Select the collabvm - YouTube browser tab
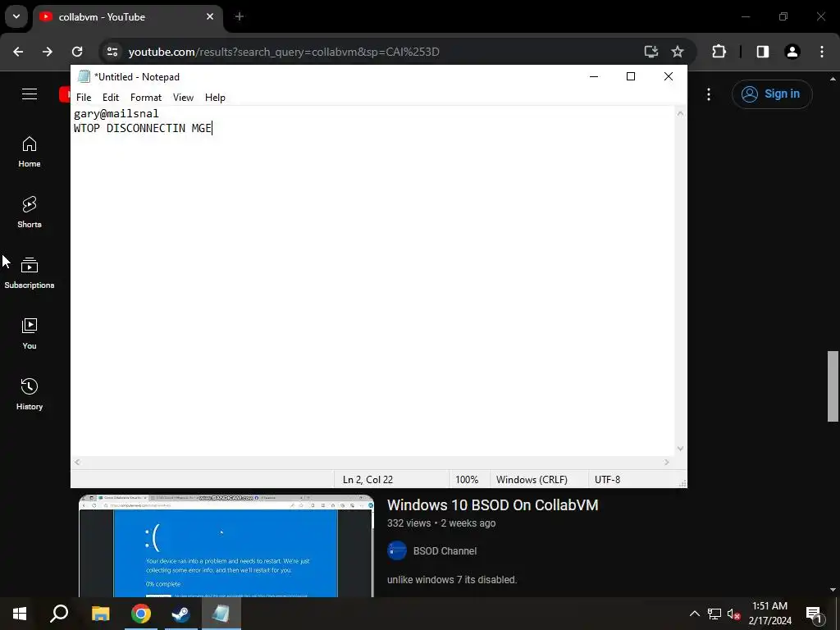 [x=127, y=17]
